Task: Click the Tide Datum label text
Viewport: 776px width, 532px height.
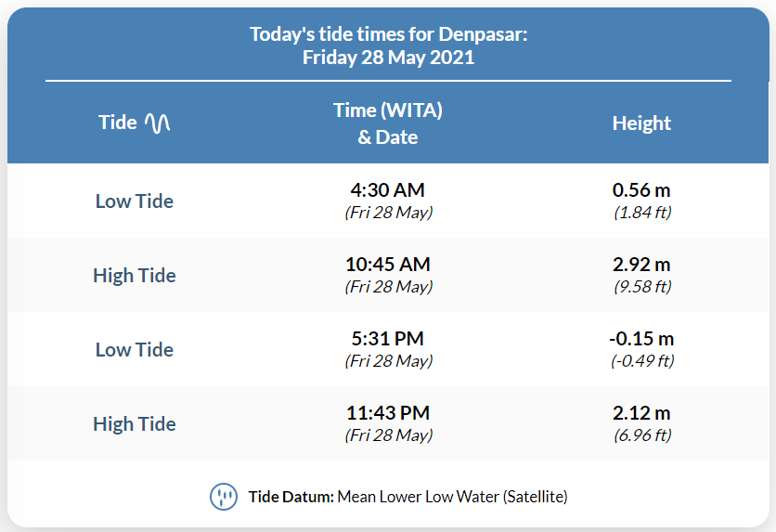Action: tap(291, 497)
